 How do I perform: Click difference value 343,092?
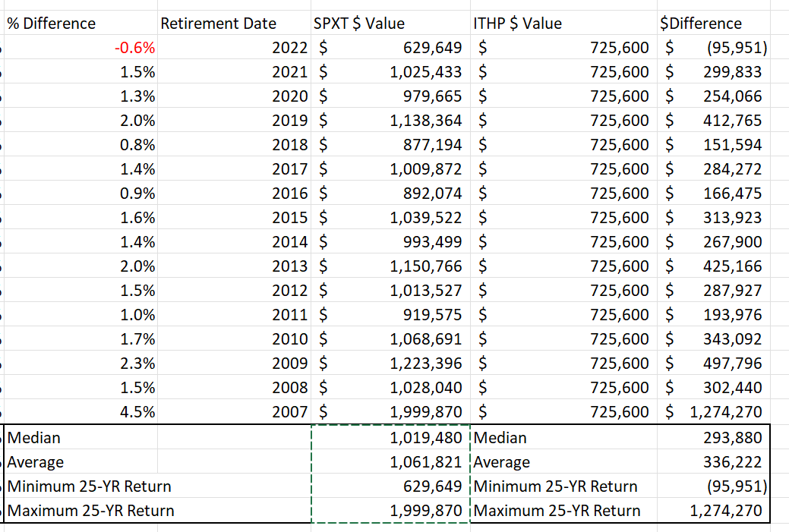click(x=714, y=339)
